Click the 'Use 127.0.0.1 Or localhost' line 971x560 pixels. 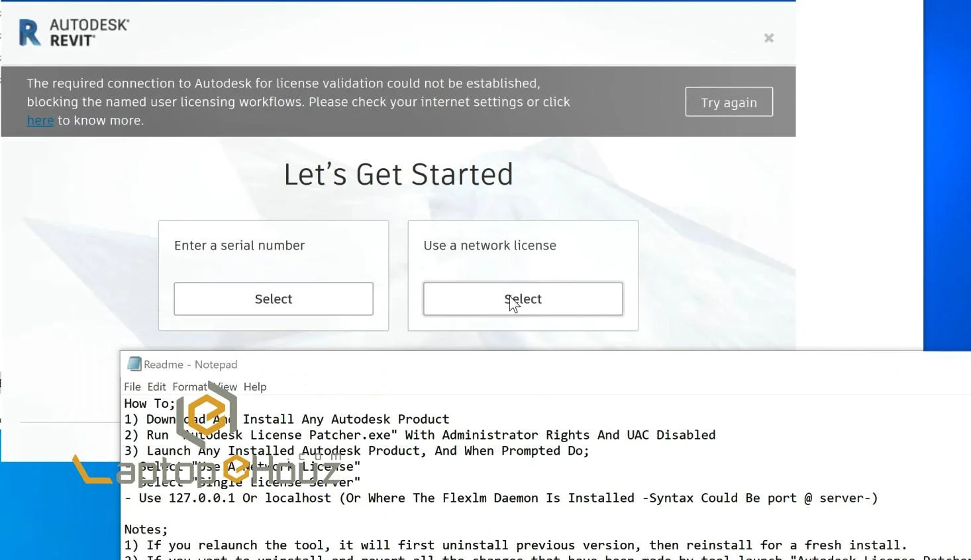501,498
